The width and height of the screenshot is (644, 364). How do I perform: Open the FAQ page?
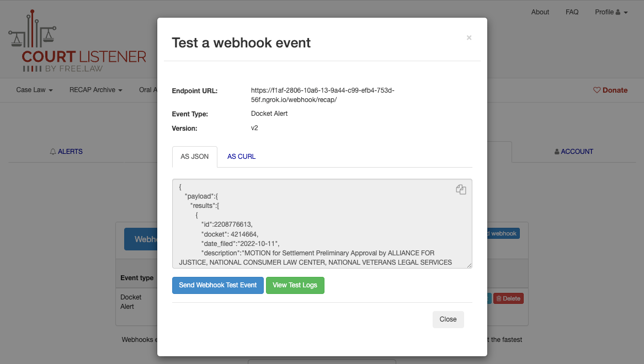click(572, 12)
